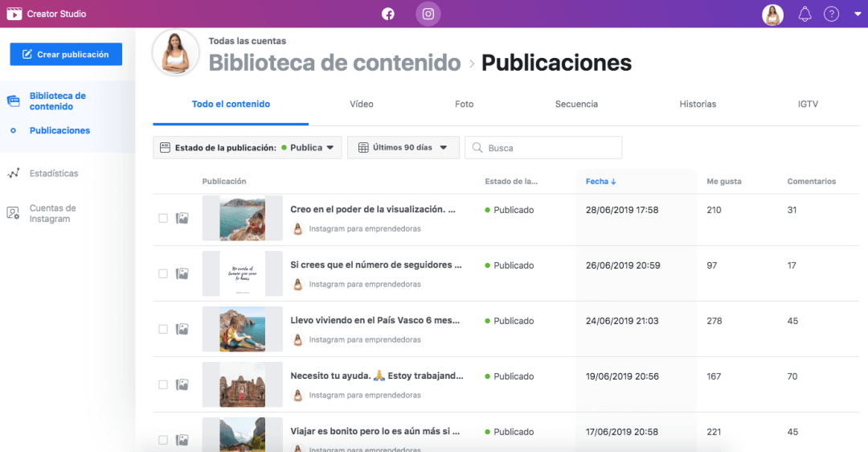Click photo type icon of Creo en el poder row
The width and height of the screenshot is (868, 452).
[182, 218]
